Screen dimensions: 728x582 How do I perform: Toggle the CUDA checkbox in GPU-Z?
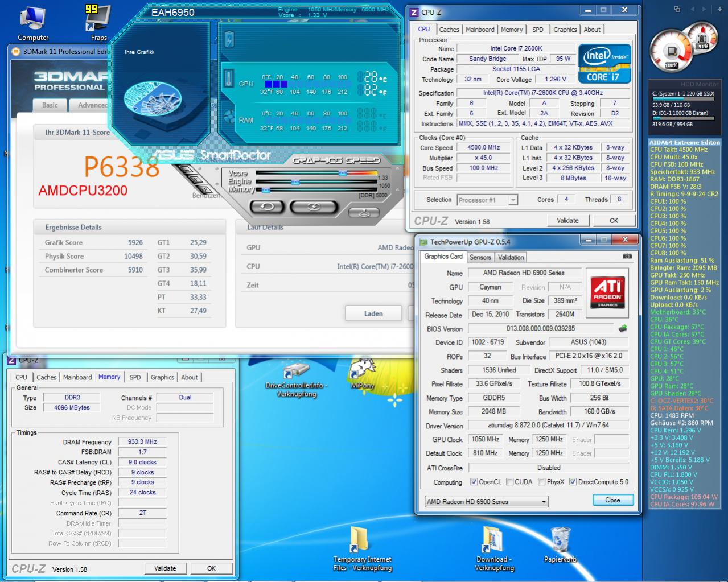509,482
